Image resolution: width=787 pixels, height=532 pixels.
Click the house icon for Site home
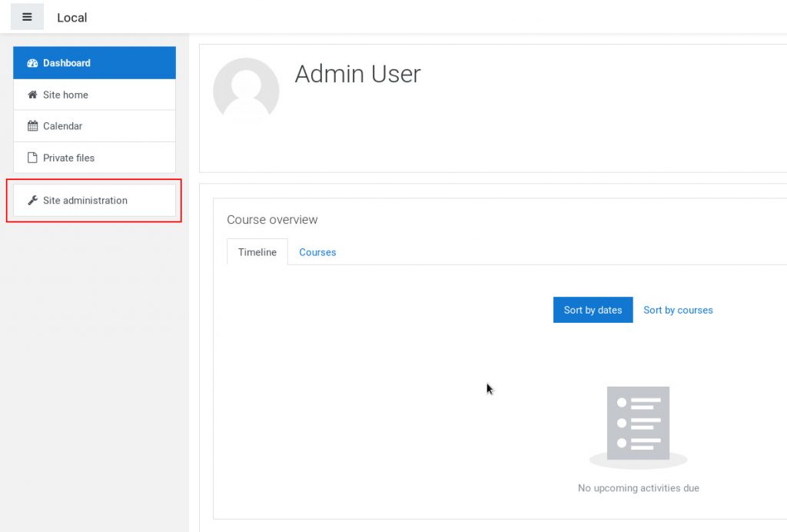coord(32,95)
